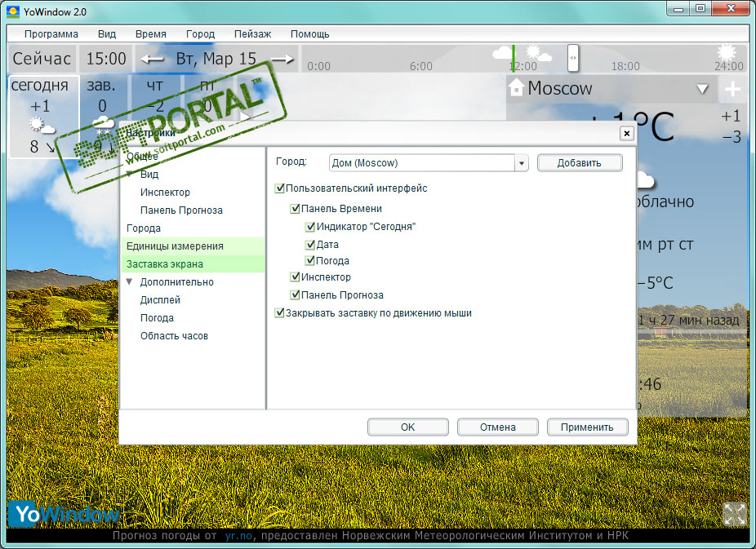Screen dimensions: 756x549
Task: Open the "Город" menu
Action: [200, 34]
